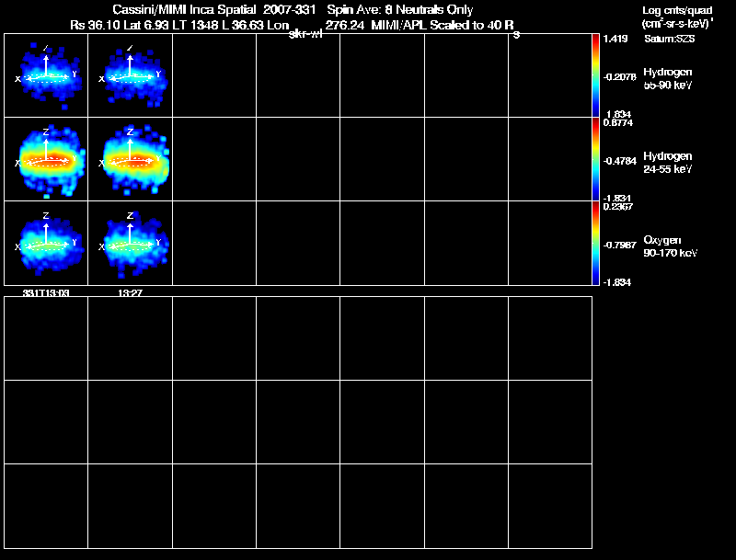Image resolution: width=736 pixels, height=560 pixels.
Task: Click the '-0.7987' scale midpoint value
Action: pos(619,245)
